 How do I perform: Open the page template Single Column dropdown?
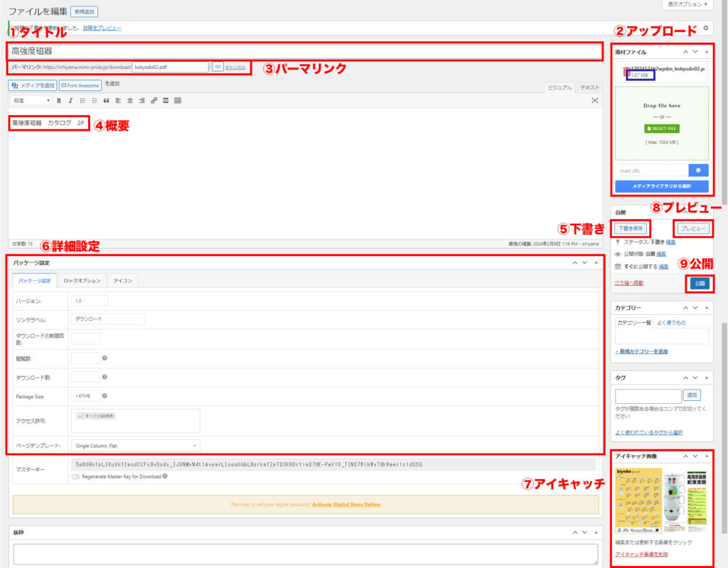point(135,446)
